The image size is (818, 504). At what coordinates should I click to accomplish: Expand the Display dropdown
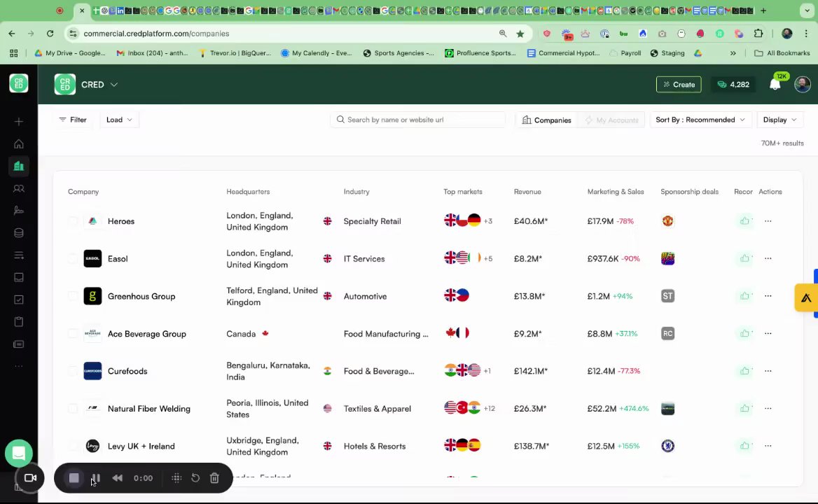pos(780,120)
